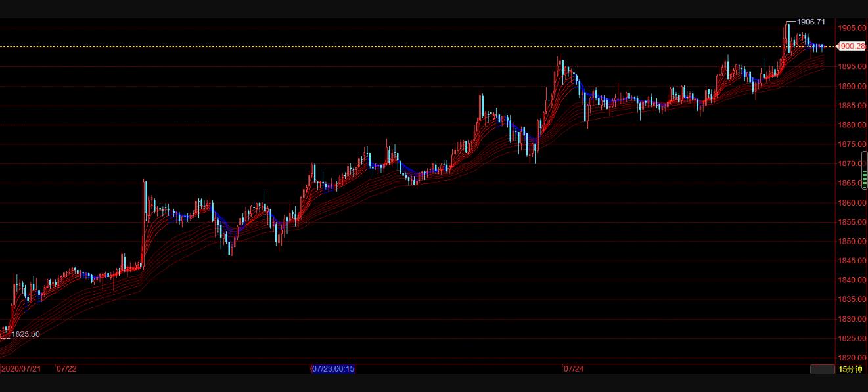Viewport: 868px width, 392px height.
Task: Click the 1885.00 price axis label
Action: click(x=852, y=106)
